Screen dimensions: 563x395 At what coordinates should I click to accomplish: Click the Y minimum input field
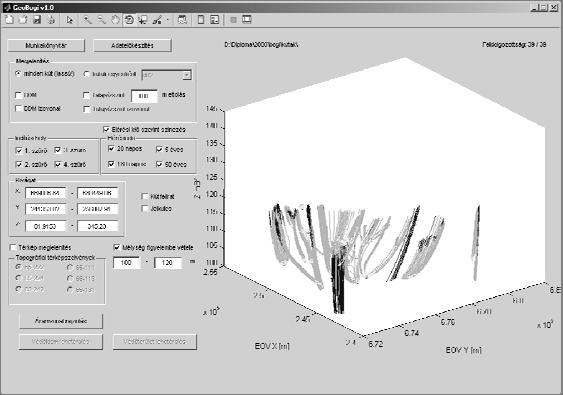point(46,209)
